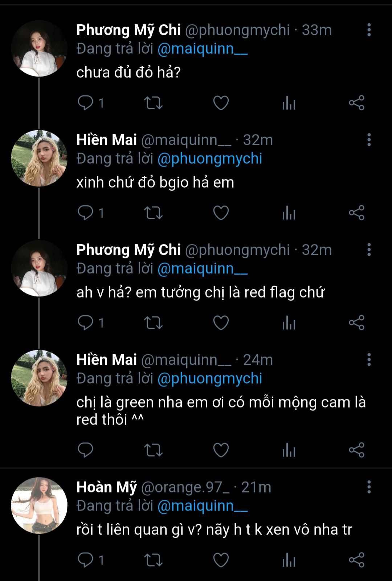Screen dimensions: 392x581
Task: Like Hiền Mai's "xinh chứ đỏ bgio" reply
Action: point(221,213)
